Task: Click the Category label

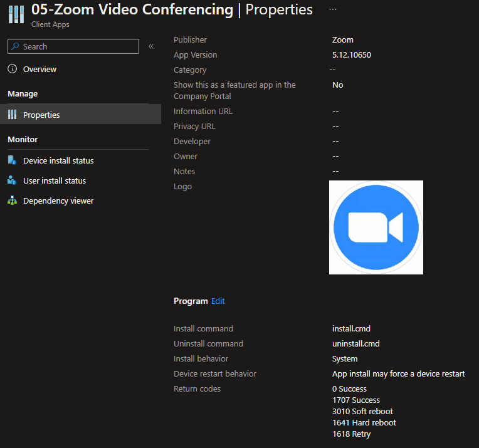Action: pyautogui.click(x=190, y=70)
